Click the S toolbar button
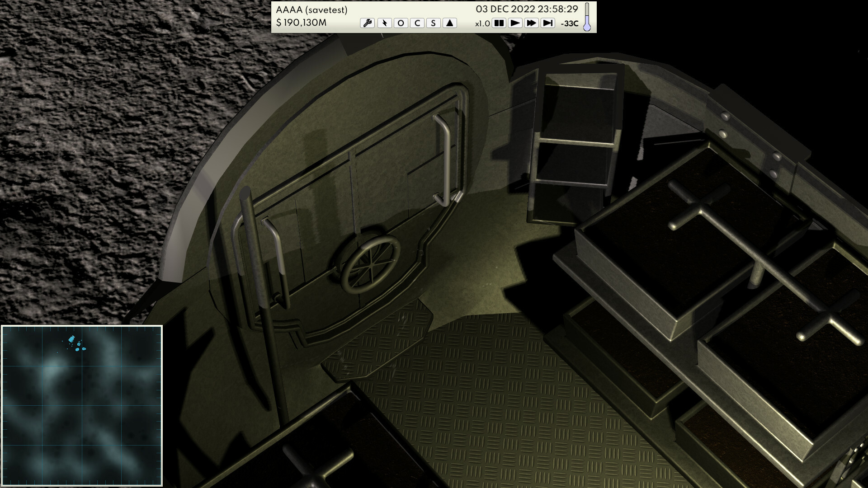868x488 pixels. tap(433, 23)
